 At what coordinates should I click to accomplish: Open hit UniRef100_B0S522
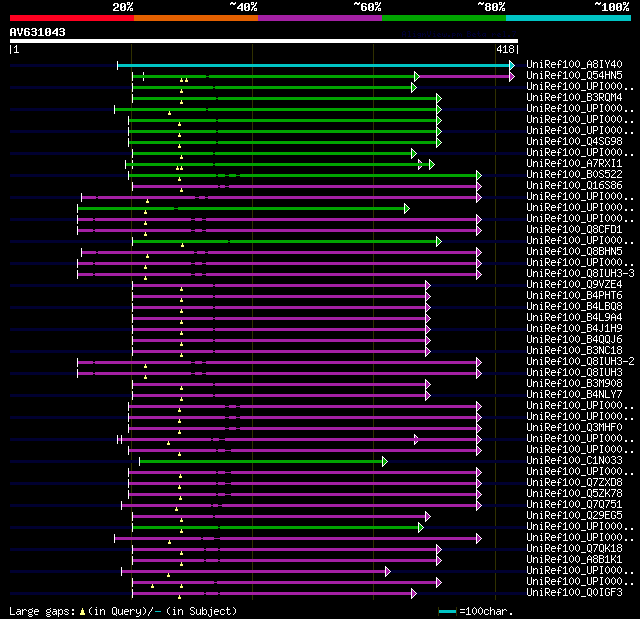574,175
